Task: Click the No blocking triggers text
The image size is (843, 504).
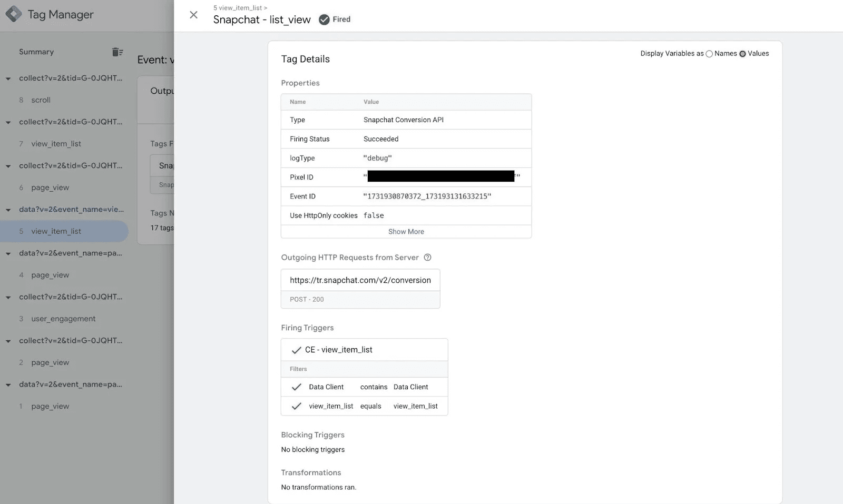Action: [x=313, y=450]
